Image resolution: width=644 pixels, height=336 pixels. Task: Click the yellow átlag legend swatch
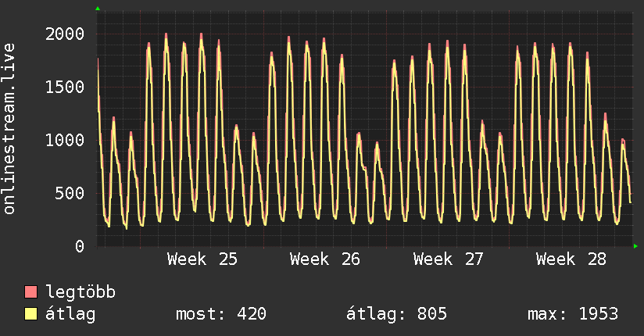tap(30, 314)
